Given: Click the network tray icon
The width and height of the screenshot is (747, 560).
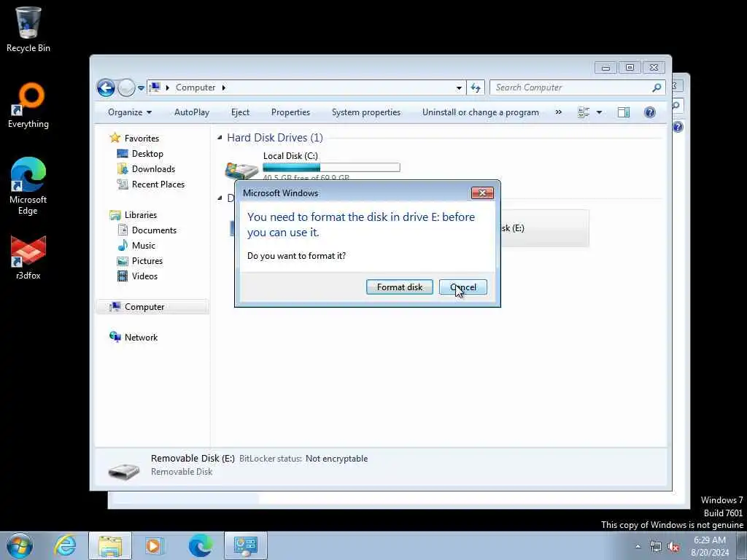Looking at the screenshot, I should pyautogui.click(x=656, y=547).
